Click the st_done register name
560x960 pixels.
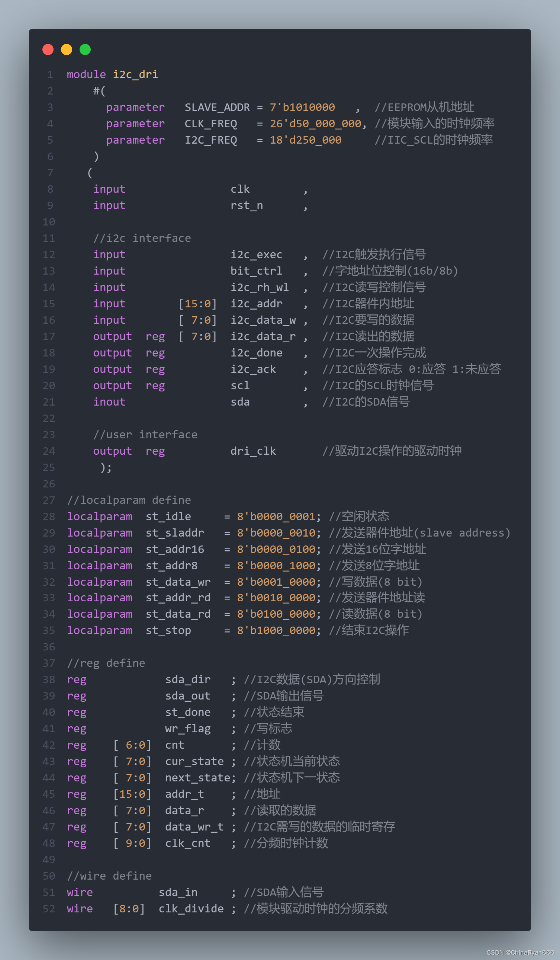[x=188, y=713]
